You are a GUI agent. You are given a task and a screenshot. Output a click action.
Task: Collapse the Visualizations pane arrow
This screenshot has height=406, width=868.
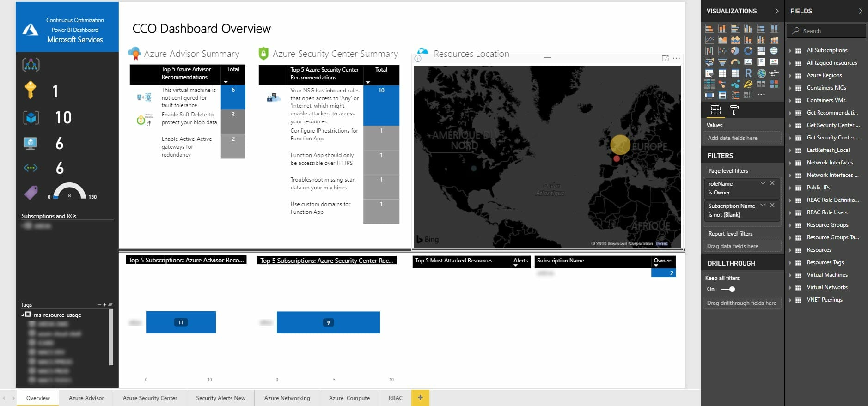pos(777,11)
